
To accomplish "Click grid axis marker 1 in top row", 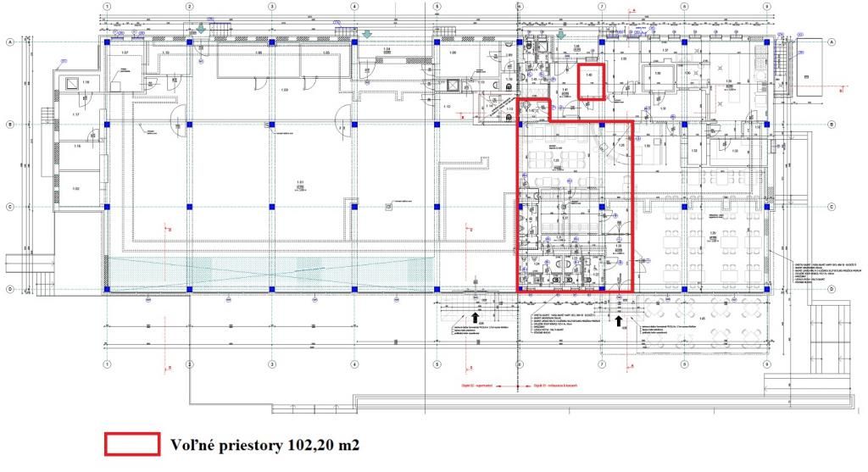I will 107,7.
